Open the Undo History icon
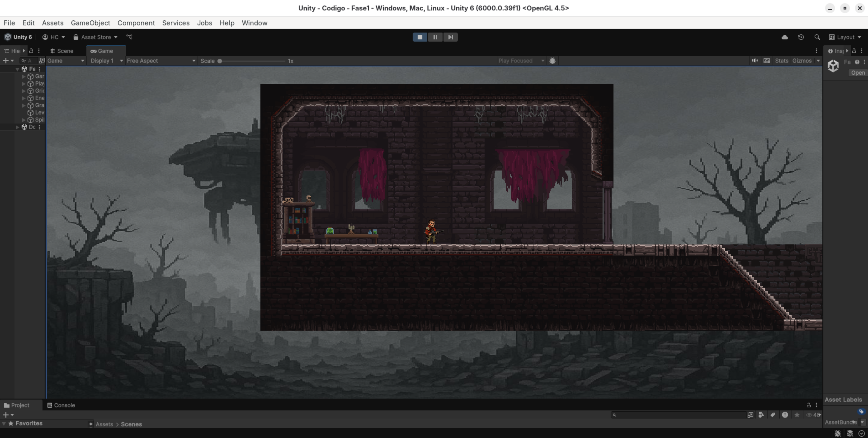 801,37
